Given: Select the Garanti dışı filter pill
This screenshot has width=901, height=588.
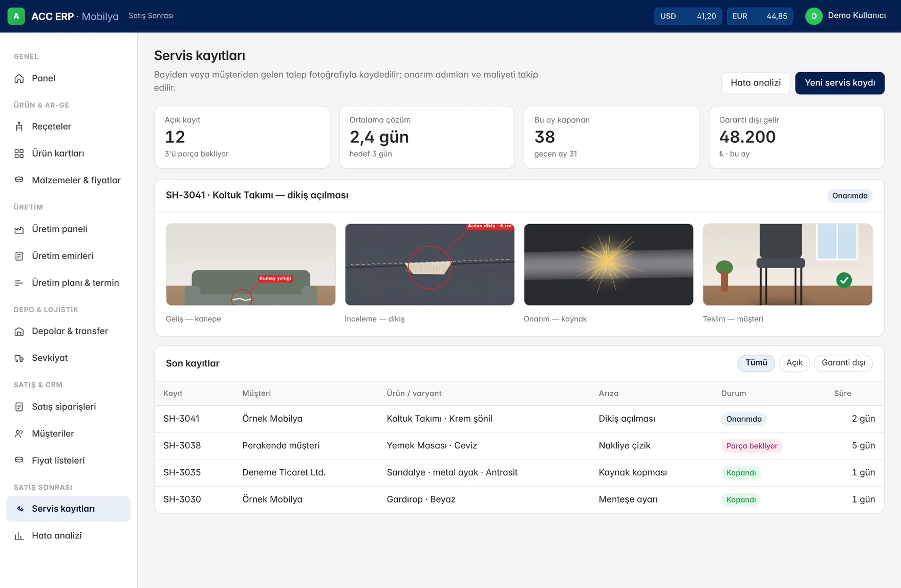Looking at the screenshot, I should tap(843, 363).
